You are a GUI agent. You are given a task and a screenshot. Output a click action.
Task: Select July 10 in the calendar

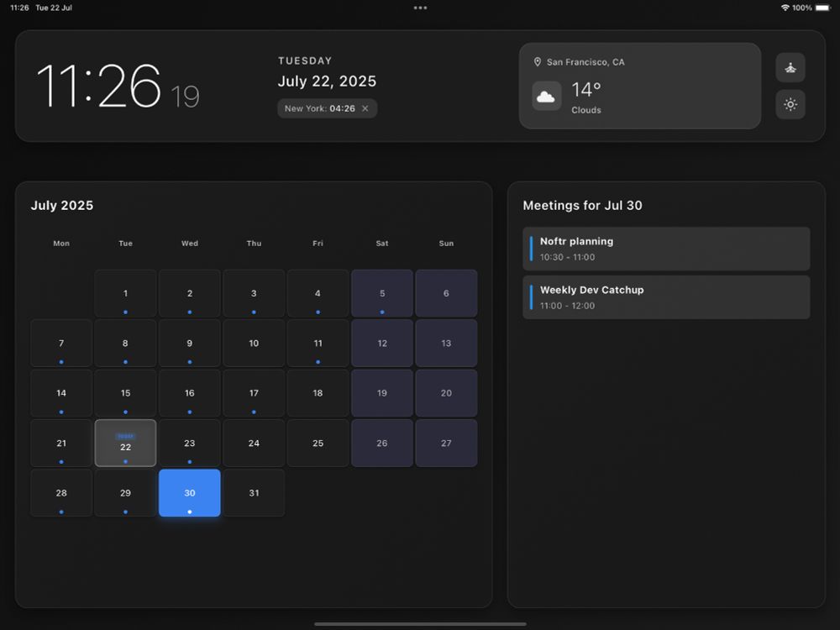coord(254,343)
